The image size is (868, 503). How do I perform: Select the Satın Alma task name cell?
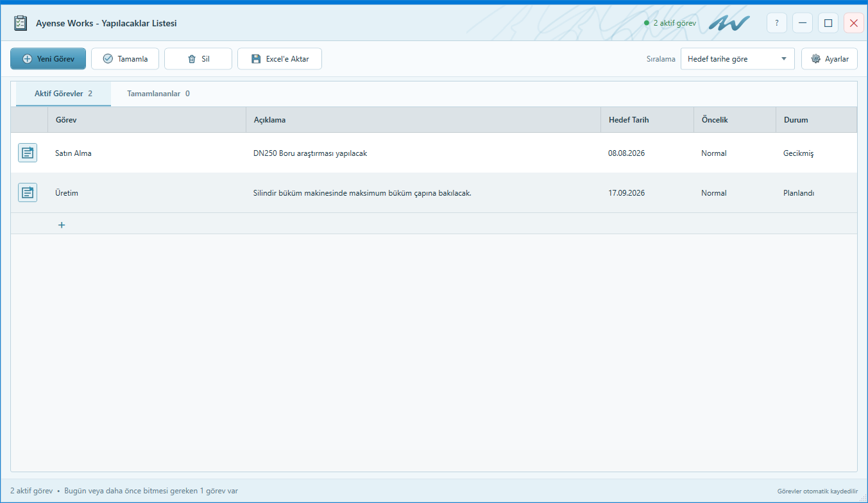pos(147,153)
